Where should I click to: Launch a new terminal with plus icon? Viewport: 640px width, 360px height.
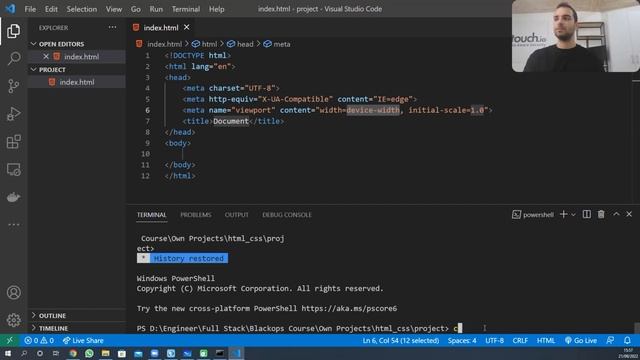(x=563, y=214)
